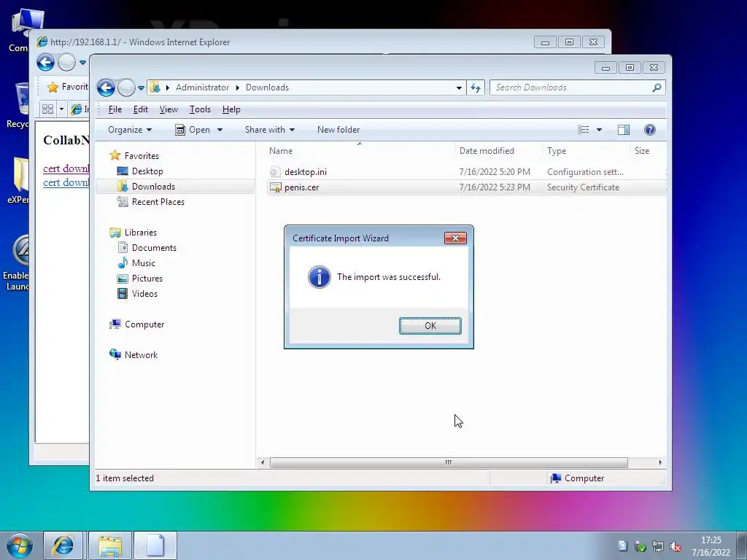
Task: Click the certificate file icon in list
Action: tap(275, 187)
